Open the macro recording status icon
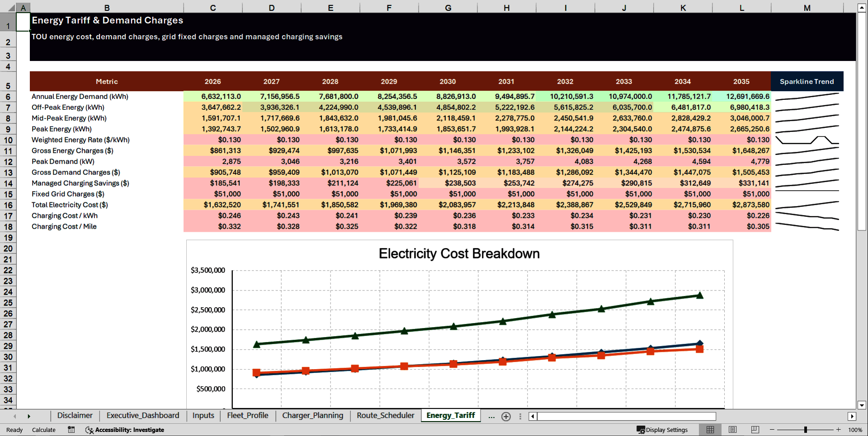The width and height of the screenshot is (868, 436). (x=71, y=430)
